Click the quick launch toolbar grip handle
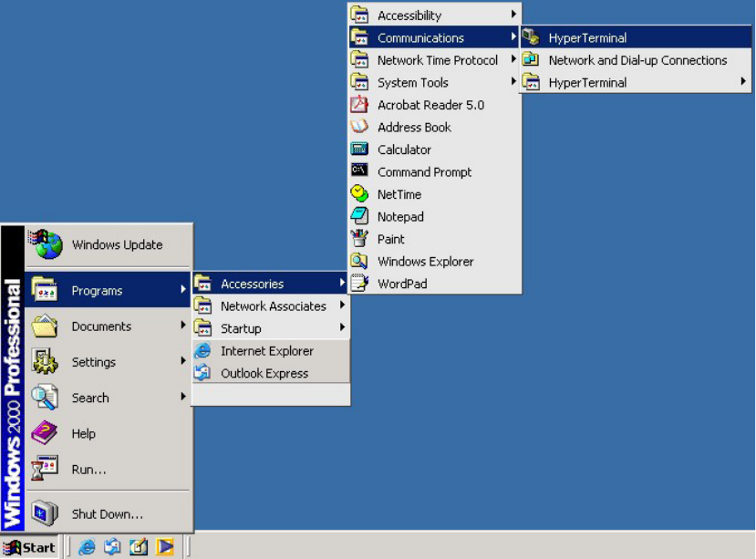The image size is (756, 559). click(x=68, y=547)
